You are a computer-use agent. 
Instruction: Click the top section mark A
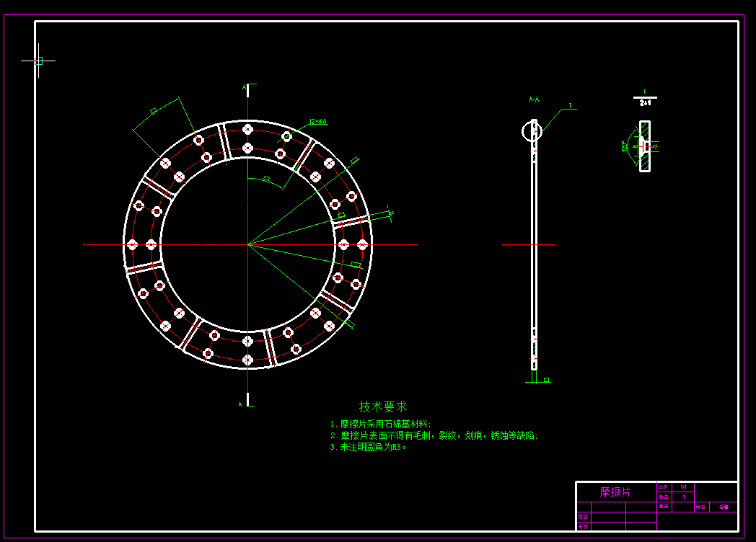pos(244,87)
